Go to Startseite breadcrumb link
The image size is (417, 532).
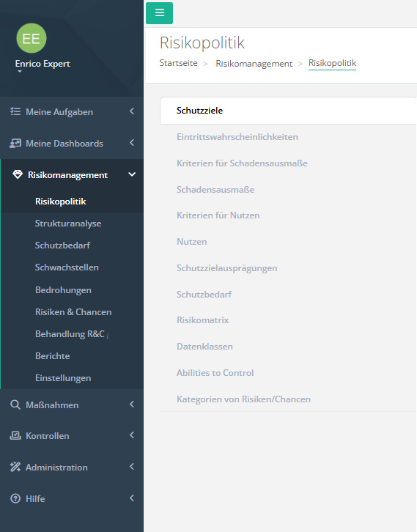[179, 63]
